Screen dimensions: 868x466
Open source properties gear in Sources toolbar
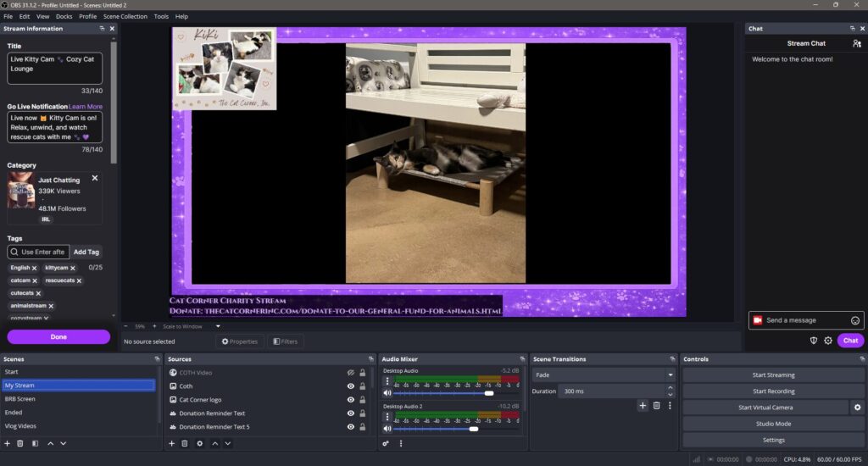199,443
